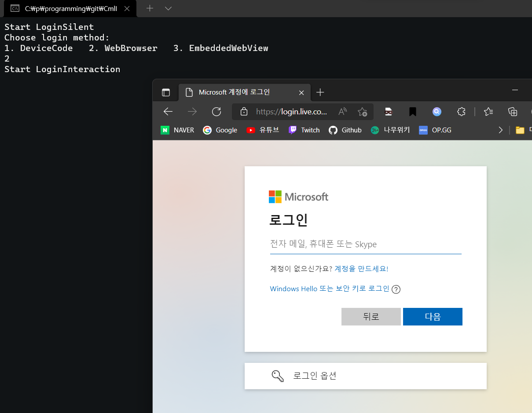532x413 pixels.
Task: Open the Favorites list icon
Action: click(488, 112)
